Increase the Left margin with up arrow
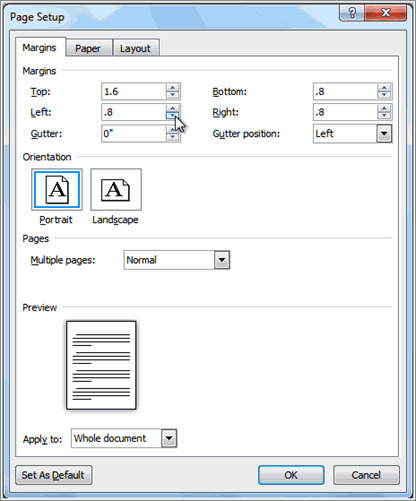416x501 pixels. pyautogui.click(x=172, y=108)
